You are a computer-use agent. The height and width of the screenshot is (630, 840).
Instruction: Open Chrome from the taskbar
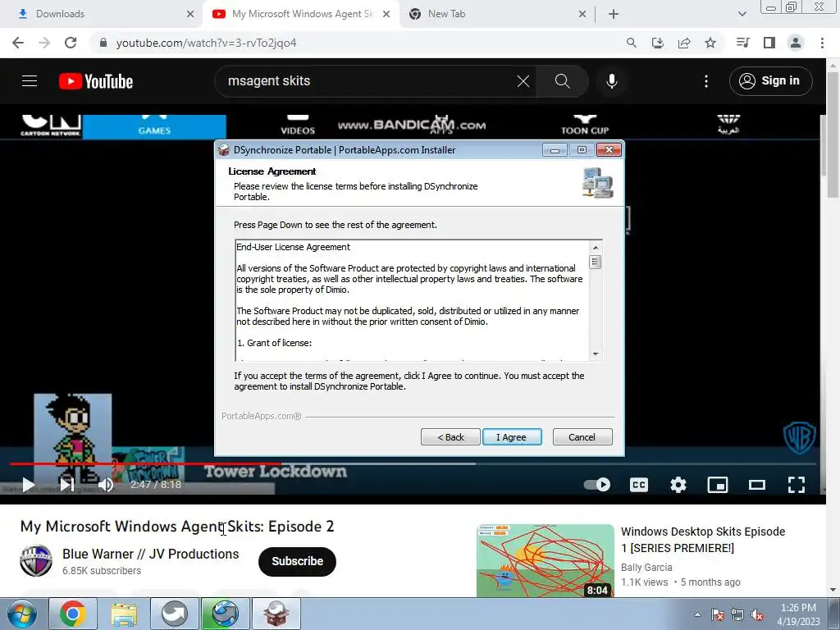(73, 614)
